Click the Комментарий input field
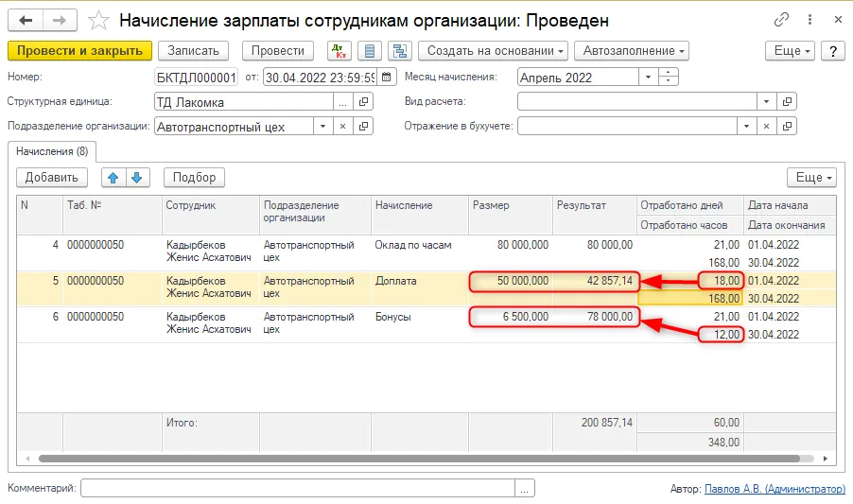The width and height of the screenshot is (853, 504). (298, 488)
